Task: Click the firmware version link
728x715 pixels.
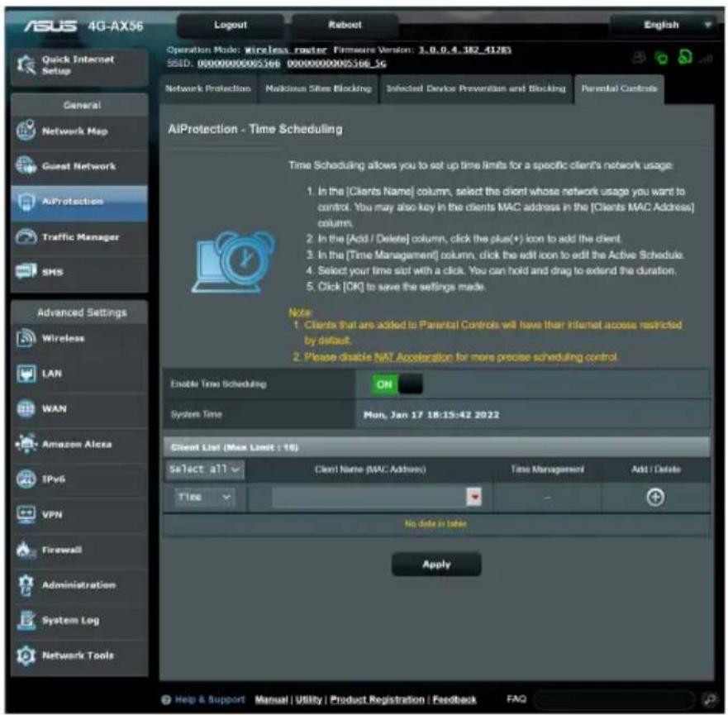Action: point(464,50)
